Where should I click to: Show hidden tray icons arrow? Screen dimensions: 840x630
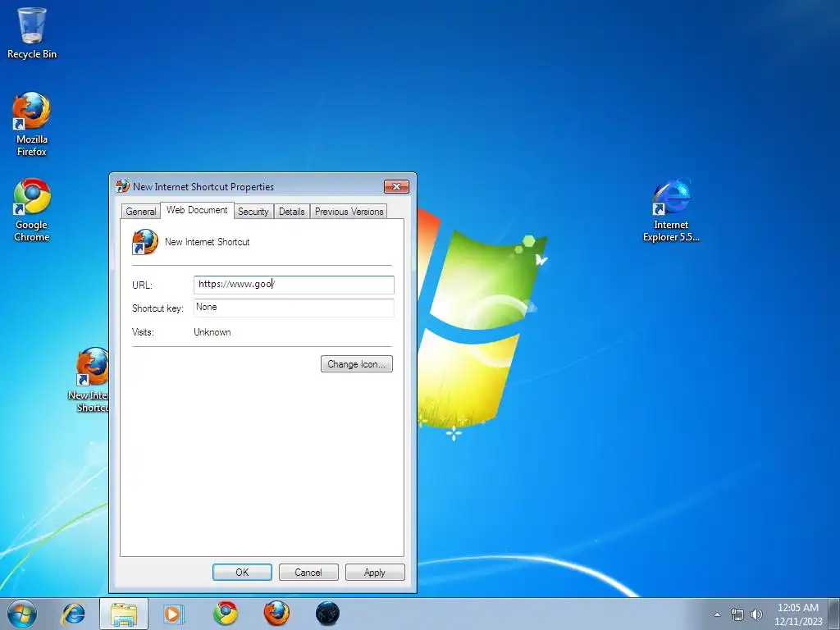coord(717,614)
